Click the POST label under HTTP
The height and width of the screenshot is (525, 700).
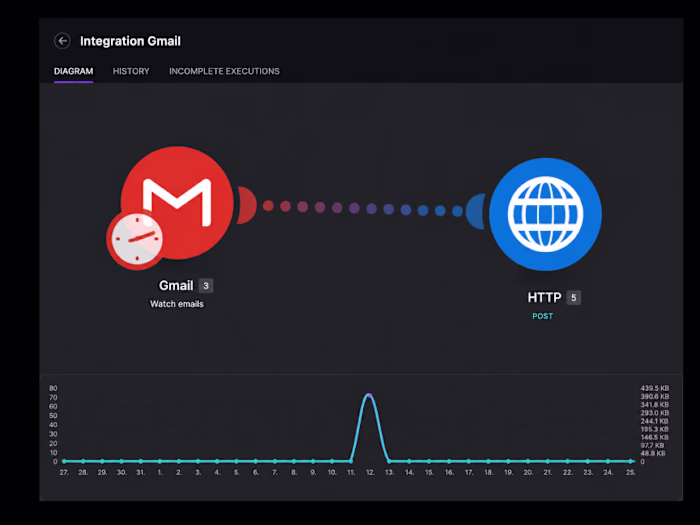pyautogui.click(x=542, y=316)
